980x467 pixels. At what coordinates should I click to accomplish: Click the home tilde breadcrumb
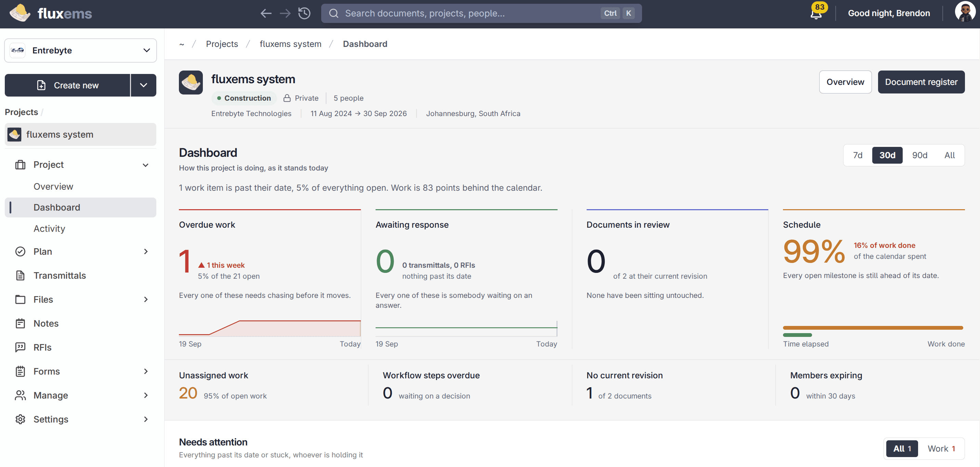coord(182,44)
